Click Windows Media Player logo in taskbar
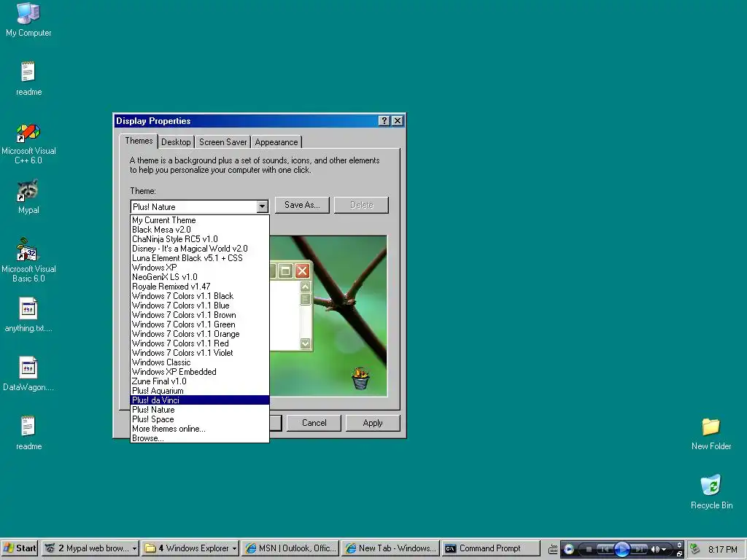The height and width of the screenshot is (560, 747). coord(569,549)
